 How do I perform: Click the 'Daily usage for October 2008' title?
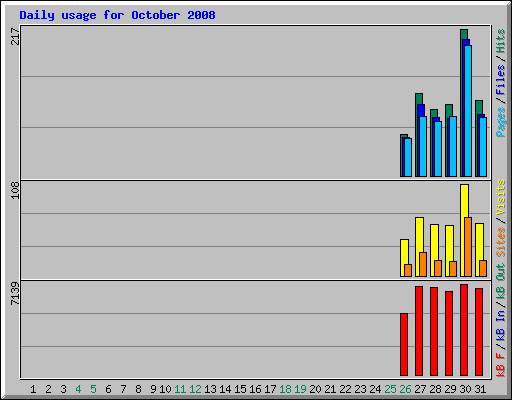pyautogui.click(x=117, y=15)
